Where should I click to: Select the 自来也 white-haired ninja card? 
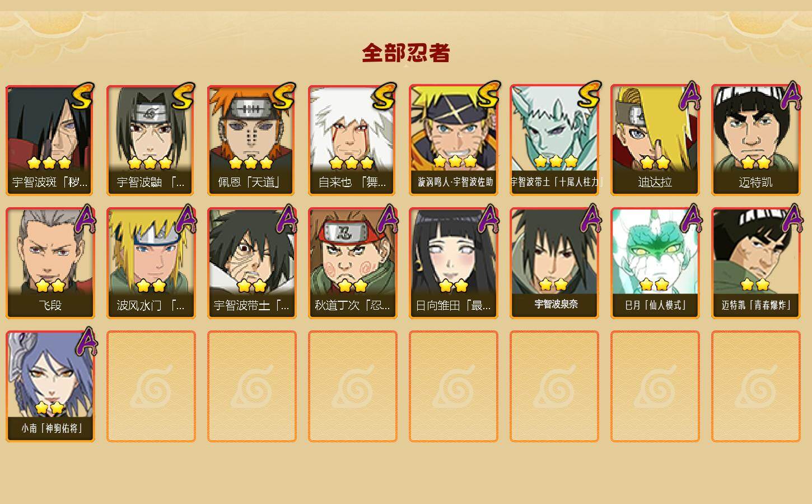(x=353, y=140)
